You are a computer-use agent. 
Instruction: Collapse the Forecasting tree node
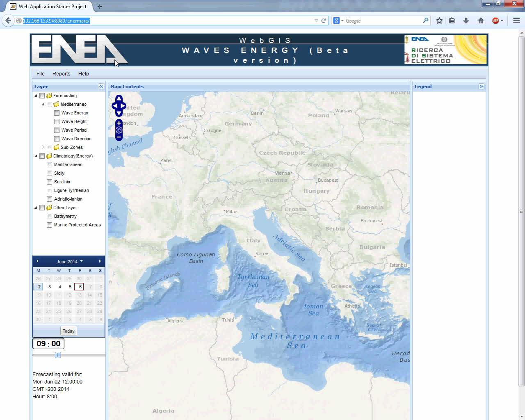click(36, 96)
